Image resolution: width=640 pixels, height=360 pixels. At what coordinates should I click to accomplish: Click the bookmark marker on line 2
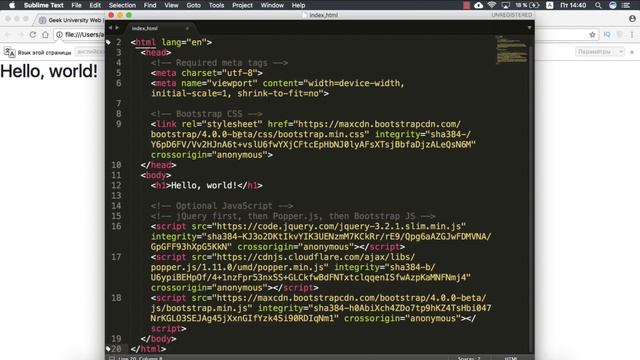109,42
